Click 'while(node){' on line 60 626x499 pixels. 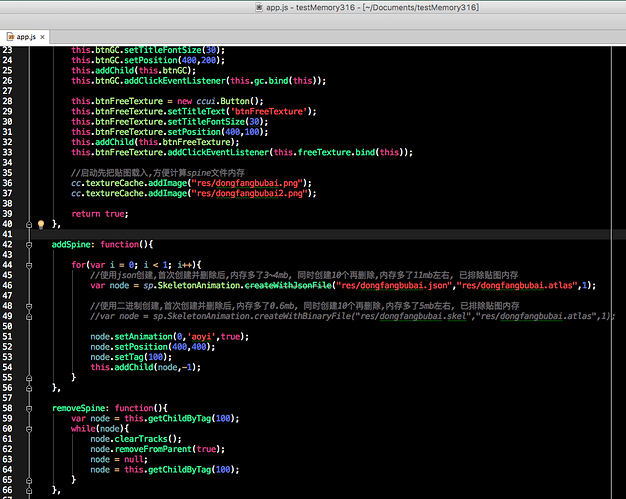(x=100, y=429)
